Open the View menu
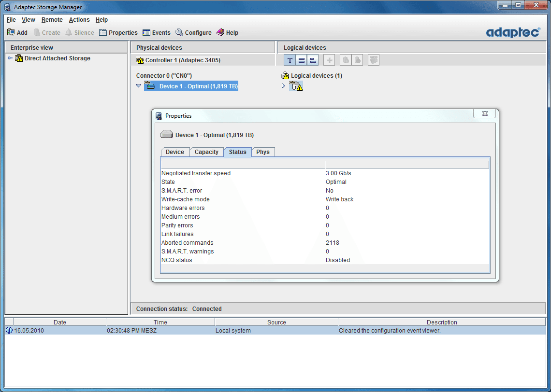 (x=29, y=20)
